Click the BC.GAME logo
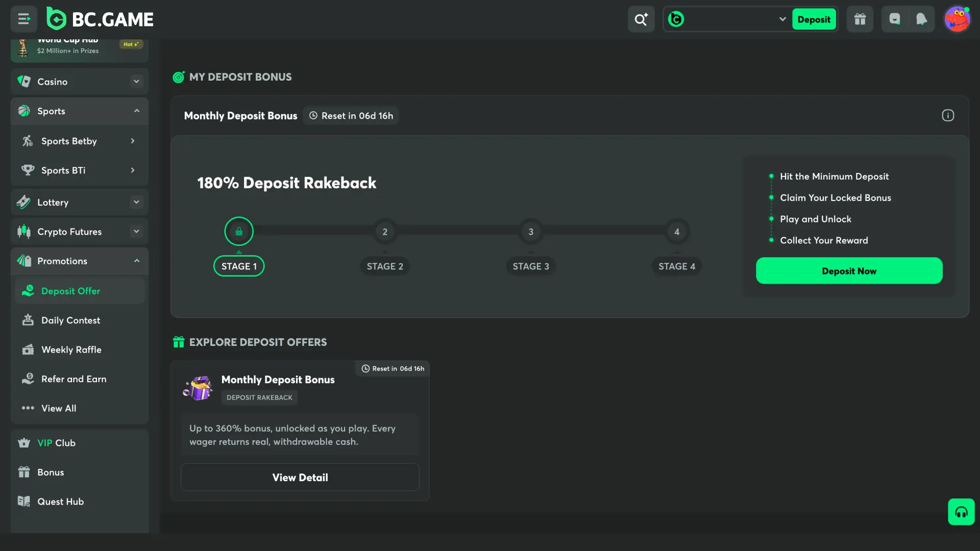This screenshot has width=980, height=551. (x=100, y=19)
